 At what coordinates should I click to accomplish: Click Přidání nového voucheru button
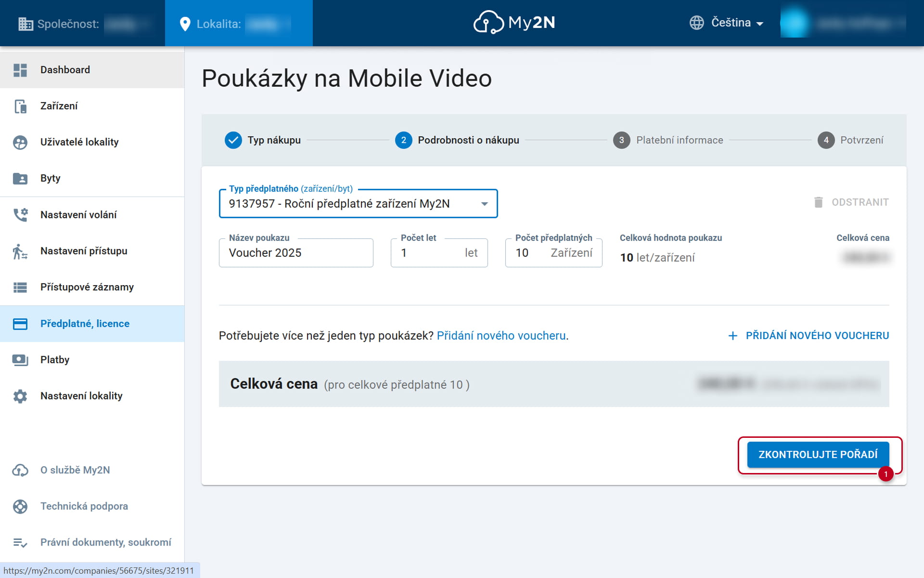point(808,336)
